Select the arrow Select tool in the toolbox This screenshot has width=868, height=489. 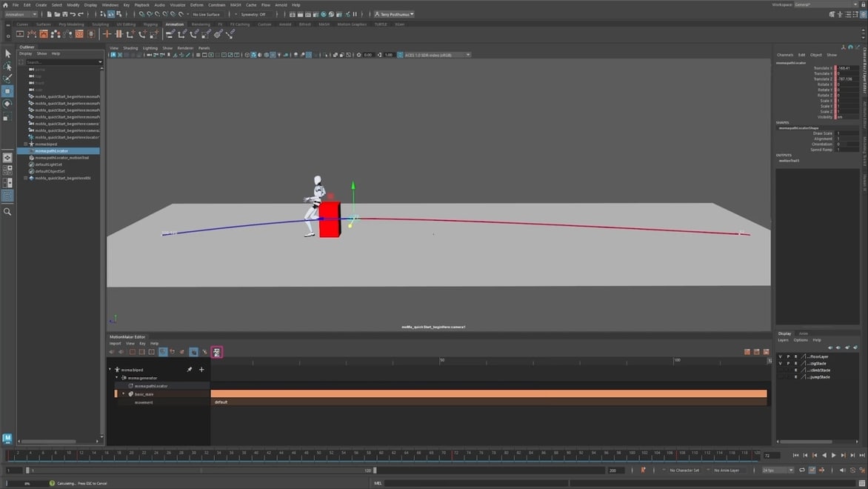tap(7, 54)
